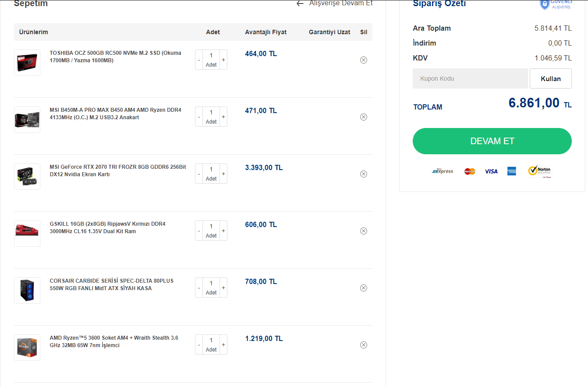The image size is (588, 387).
Task: Click the Güvenli Alışveriş shield badge
Action: [x=545, y=4]
